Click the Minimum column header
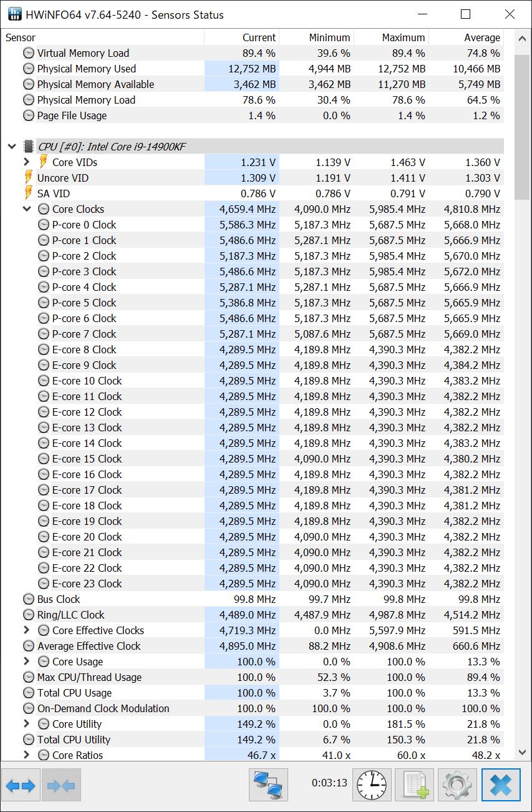This screenshot has width=532, height=812. point(317,37)
